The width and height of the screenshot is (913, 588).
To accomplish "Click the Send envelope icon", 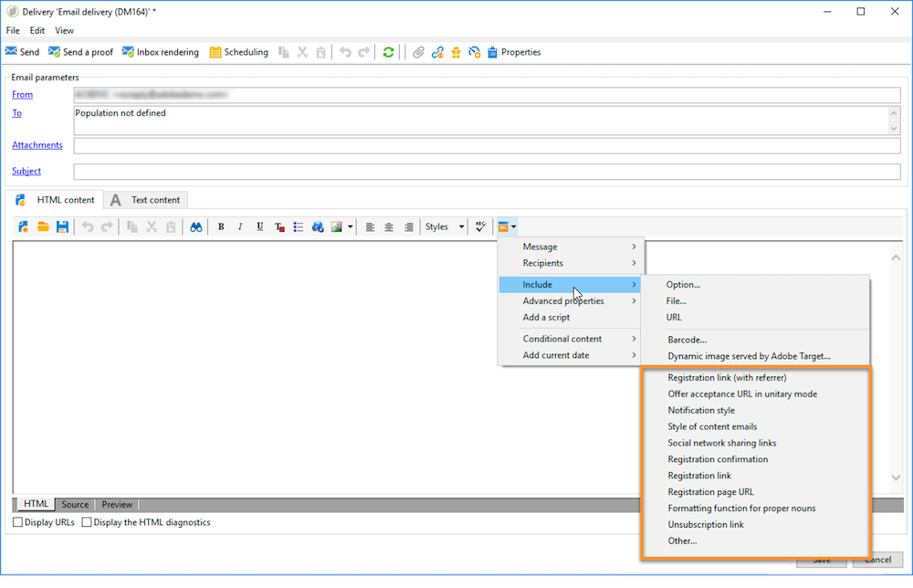I will tap(11, 52).
